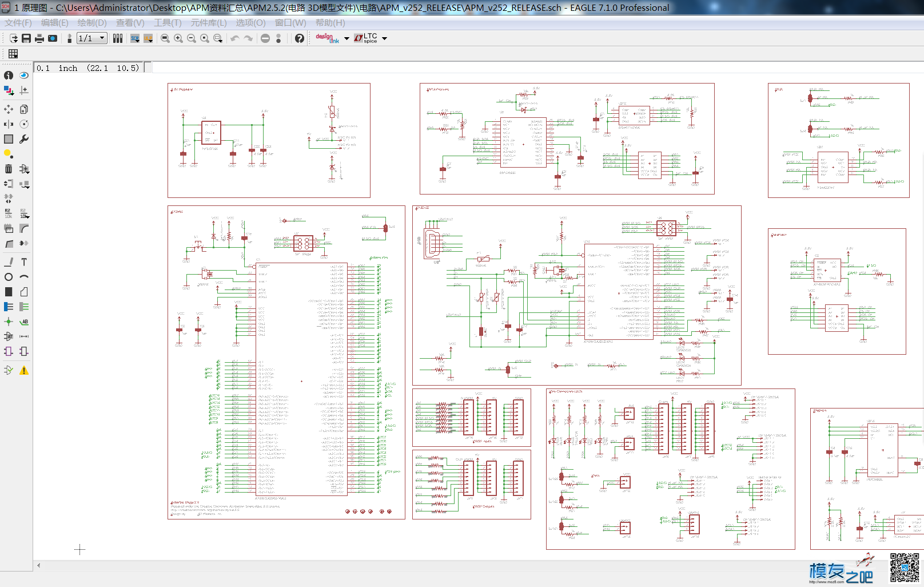
Task: Select the Mark origin tool
Action: 24,90
